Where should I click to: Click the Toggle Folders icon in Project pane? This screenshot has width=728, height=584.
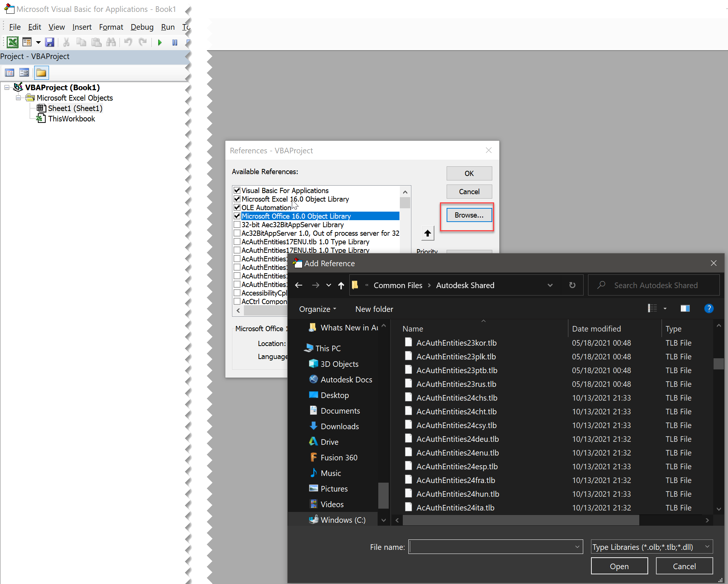(41, 73)
